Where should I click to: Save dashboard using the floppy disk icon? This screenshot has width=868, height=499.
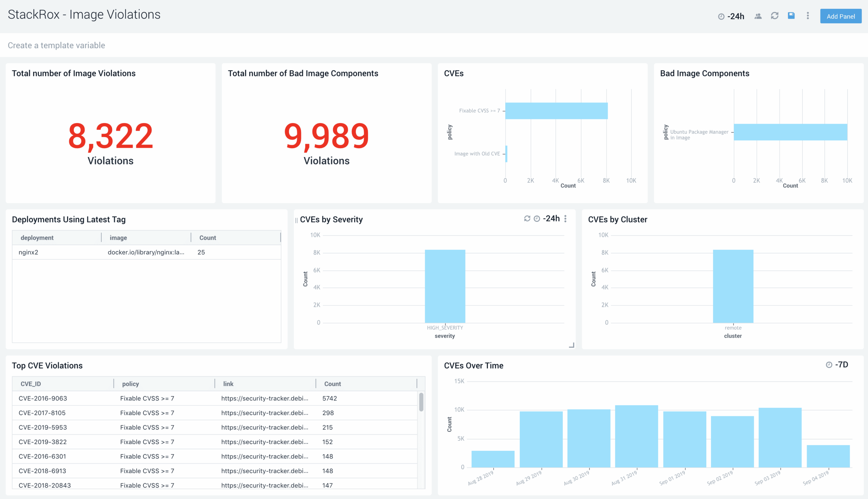(791, 16)
